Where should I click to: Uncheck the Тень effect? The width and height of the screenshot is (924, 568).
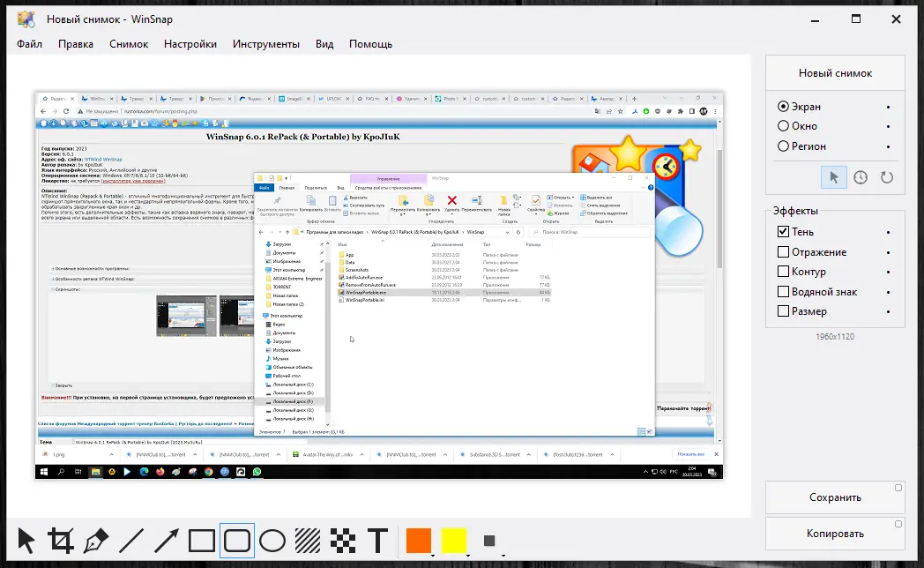coord(783,231)
